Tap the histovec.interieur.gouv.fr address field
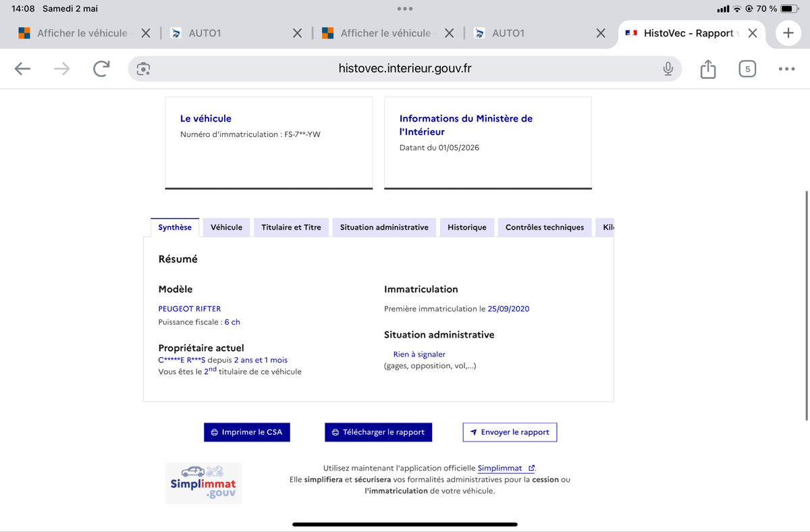This screenshot has width=810, height=532. 405,69
